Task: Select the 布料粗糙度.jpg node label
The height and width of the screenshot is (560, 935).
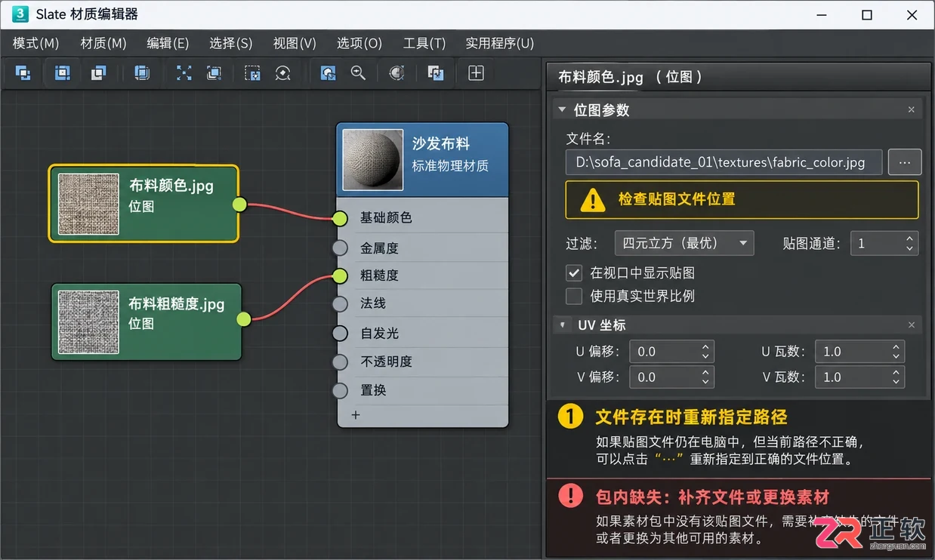Action: 177,303
